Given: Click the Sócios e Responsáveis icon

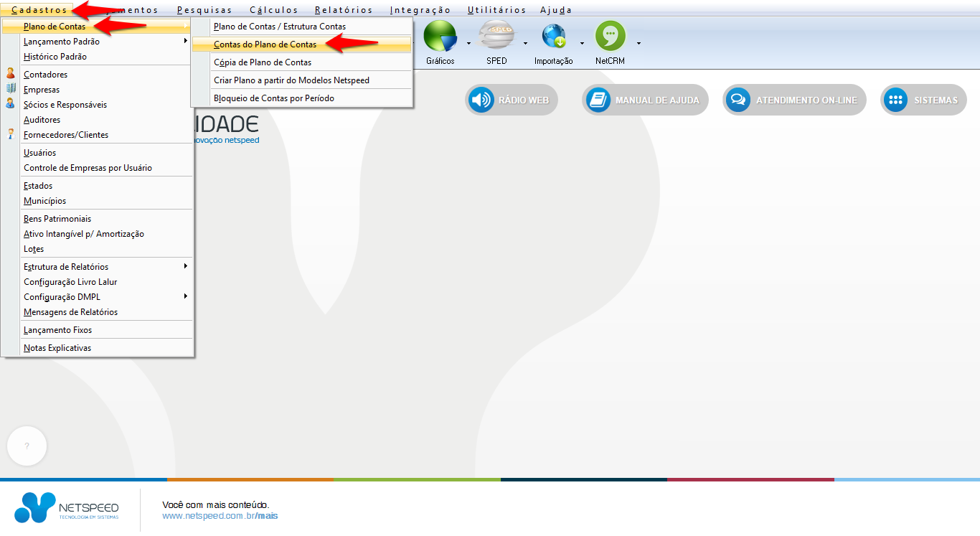Looking at the screenshot, I should tap(10, 104).
